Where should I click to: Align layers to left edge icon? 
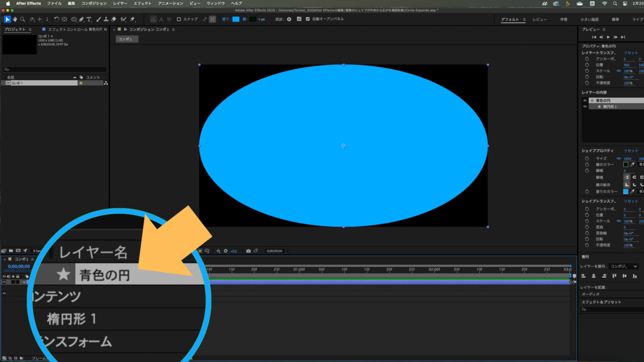coord(583,276)
